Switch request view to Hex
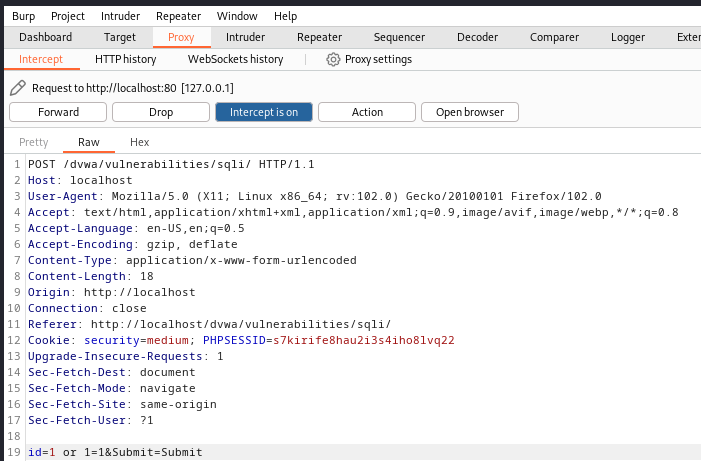 coord(139,142)
